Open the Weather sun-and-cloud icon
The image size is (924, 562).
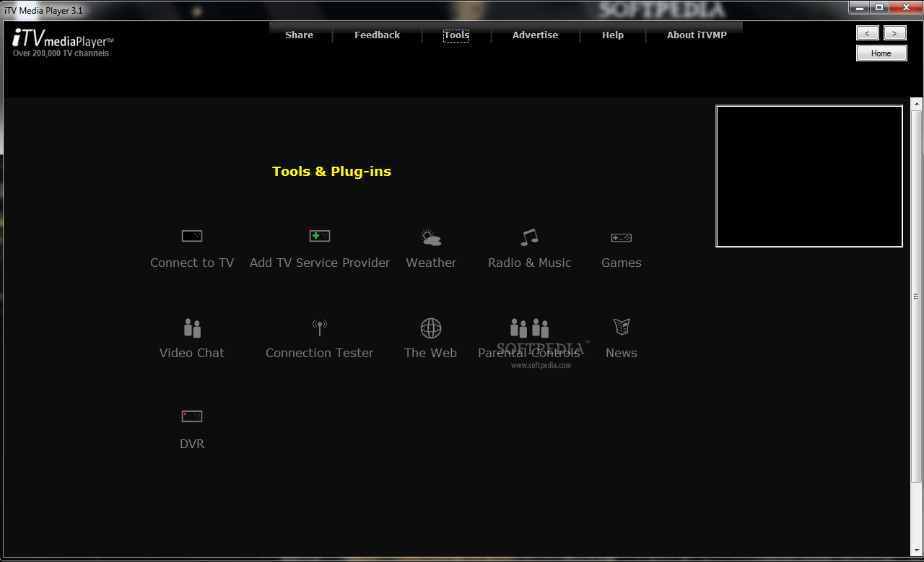coord(431,237)
